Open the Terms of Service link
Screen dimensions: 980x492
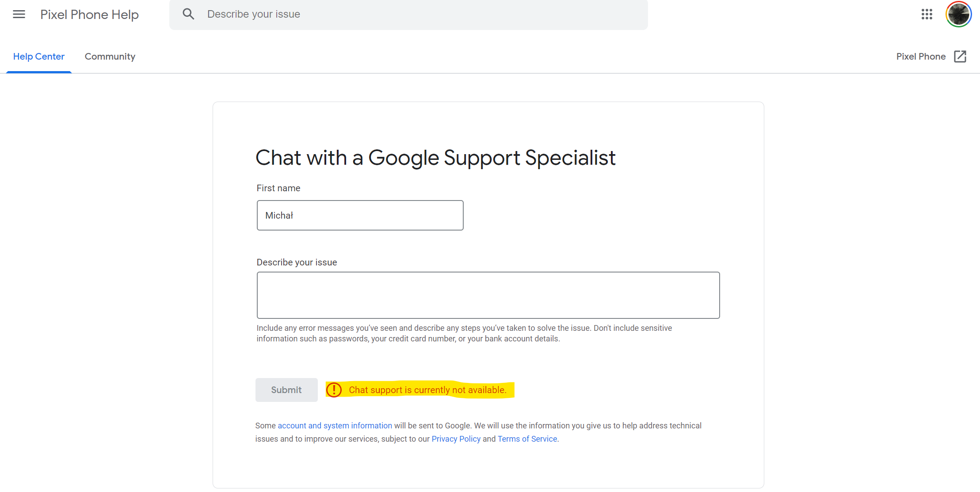(527, 439)
